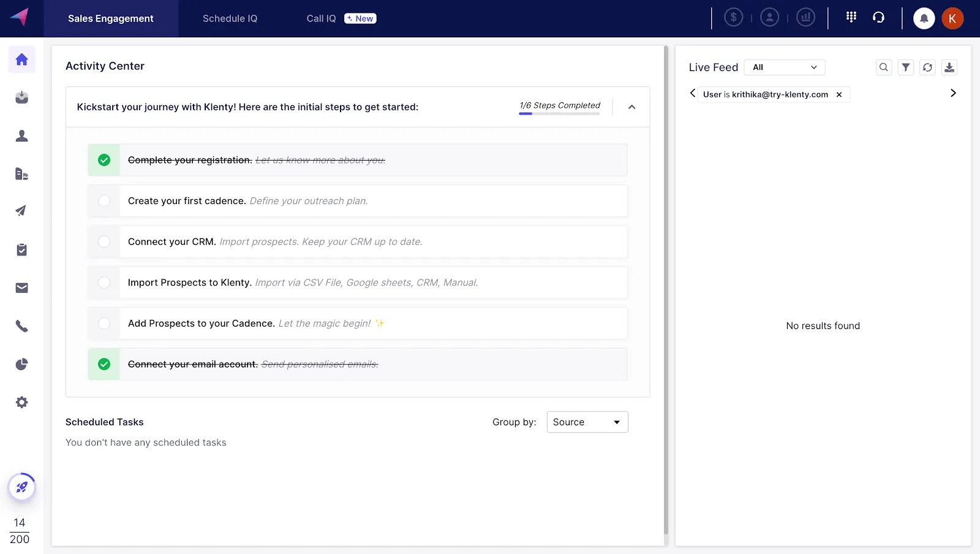Open the notifications bell
Screen dimensions: 980x554
coord(924,18)
